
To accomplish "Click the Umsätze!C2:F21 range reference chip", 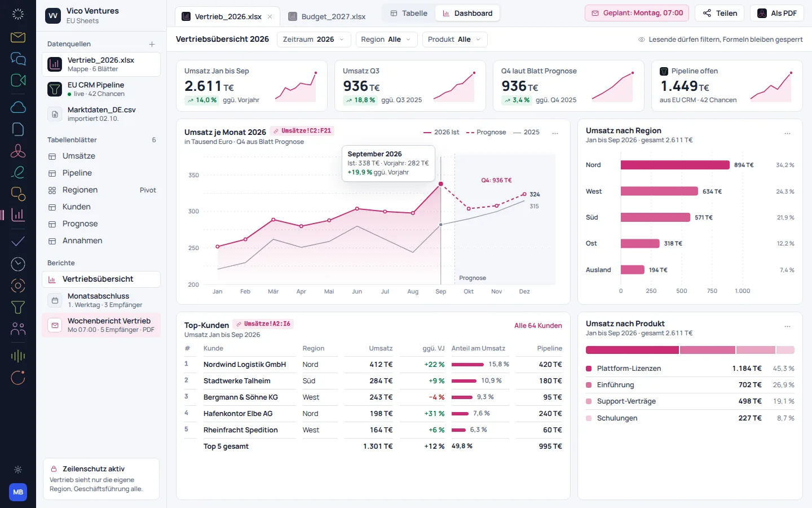I will point(302,131).
